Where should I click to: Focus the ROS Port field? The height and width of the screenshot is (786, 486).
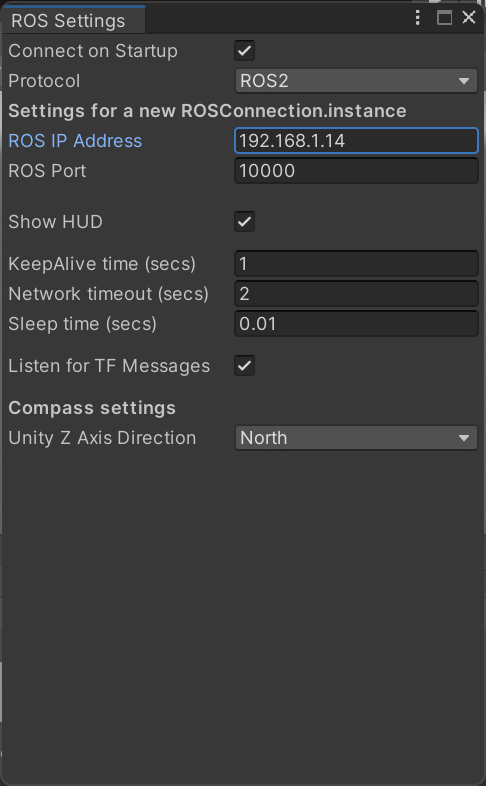pyautogui.click(x=356, y=171)
